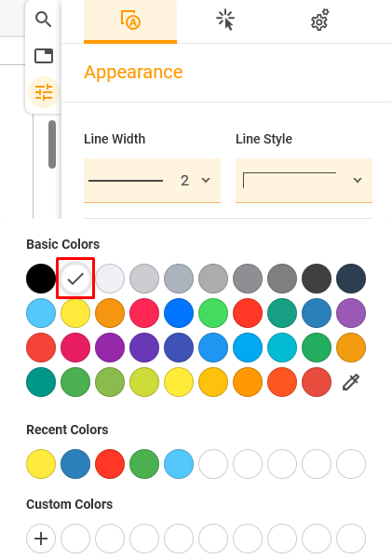Click the panel layout icon in sidebar

[x=44, y=56]
